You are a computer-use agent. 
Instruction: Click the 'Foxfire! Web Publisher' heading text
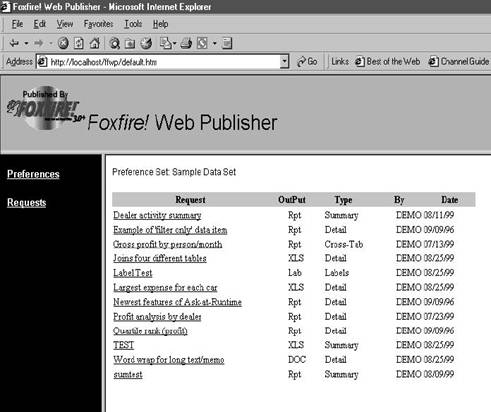(182, 123)
